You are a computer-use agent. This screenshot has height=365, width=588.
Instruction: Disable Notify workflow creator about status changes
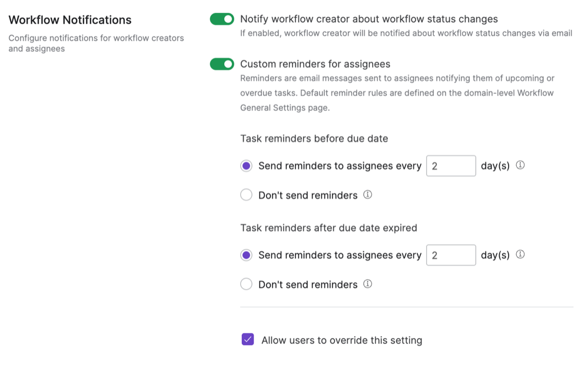coord(222,18)
